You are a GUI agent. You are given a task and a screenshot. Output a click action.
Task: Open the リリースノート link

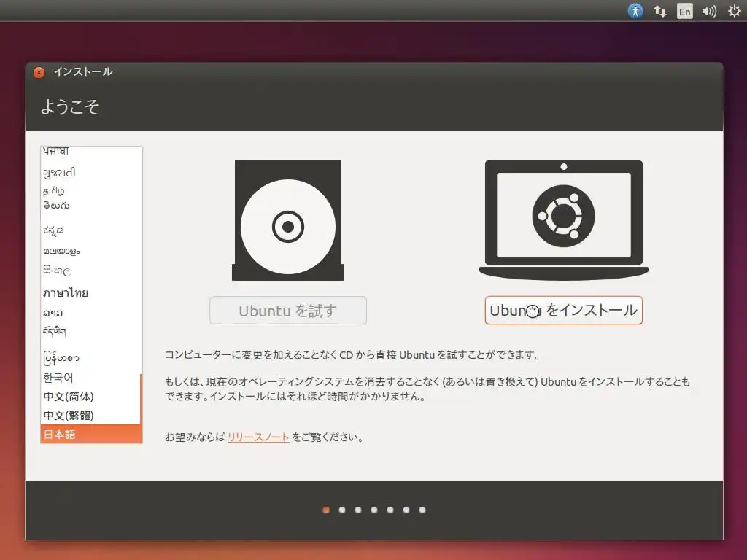pos(258,437)
